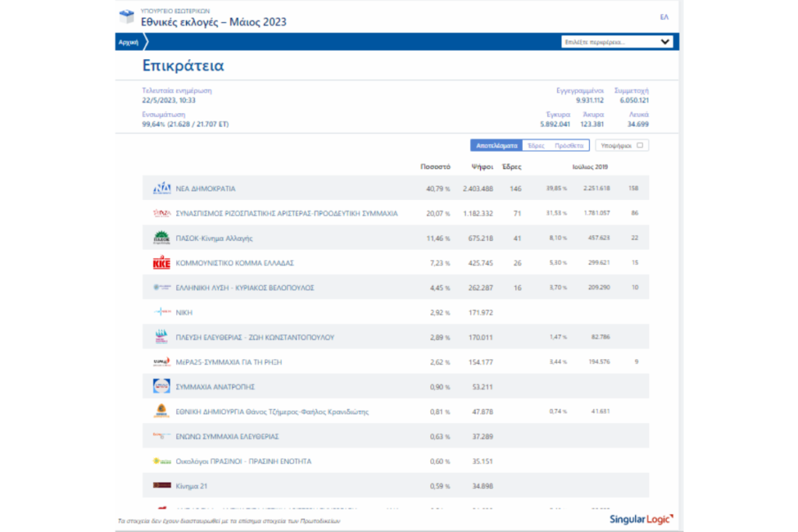Viewport: 798px width, 532px height.
Task: Go to Αρχική in the breadcrumb
Action: (x=127, y=42)
